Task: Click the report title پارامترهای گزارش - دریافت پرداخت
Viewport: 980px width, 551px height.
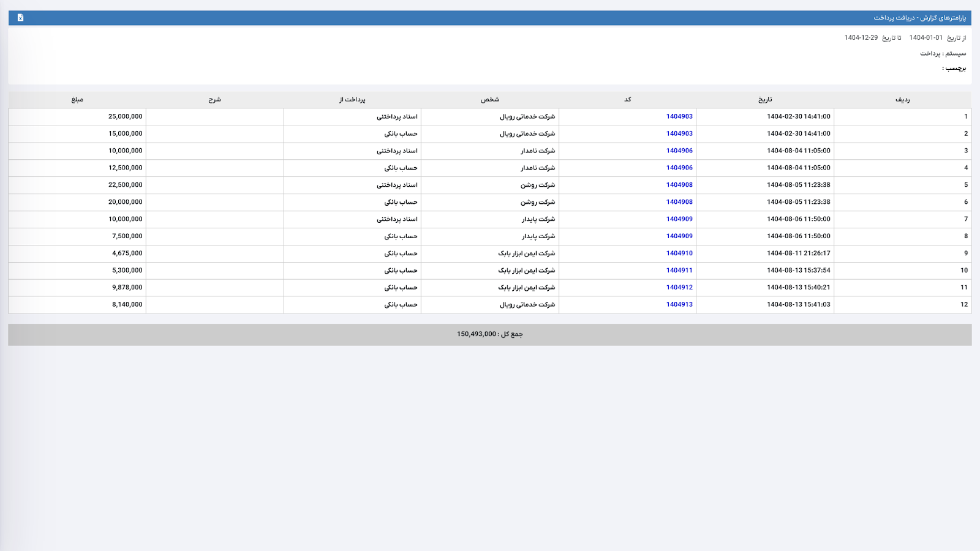Action: [920, 18]
